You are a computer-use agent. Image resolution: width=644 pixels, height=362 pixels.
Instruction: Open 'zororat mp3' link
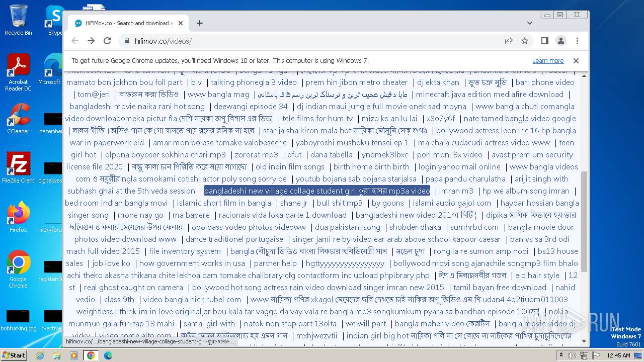point(256,155)
